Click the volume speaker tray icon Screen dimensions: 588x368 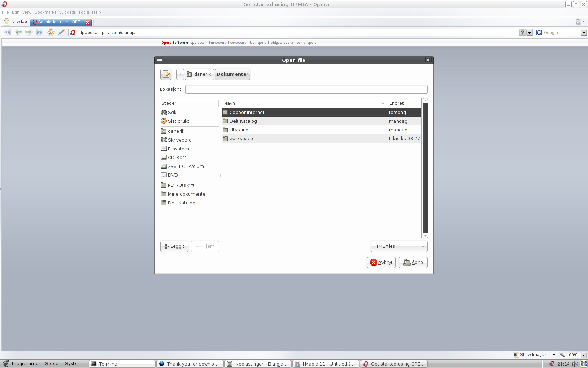[575, 364]
